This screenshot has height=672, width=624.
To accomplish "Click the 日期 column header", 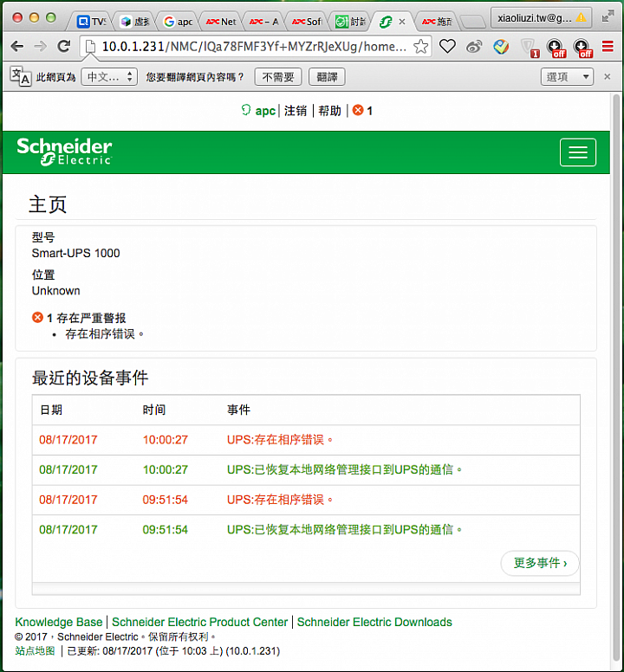I will coord(51,410).
